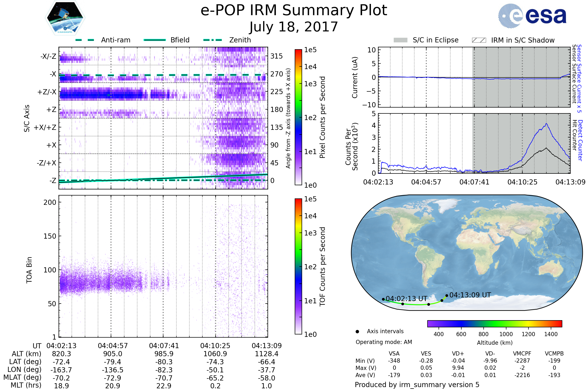Click the e-POP IRM Summary Plot title
Viewport: 588px width, 392px height.
[x=294, y=11]
